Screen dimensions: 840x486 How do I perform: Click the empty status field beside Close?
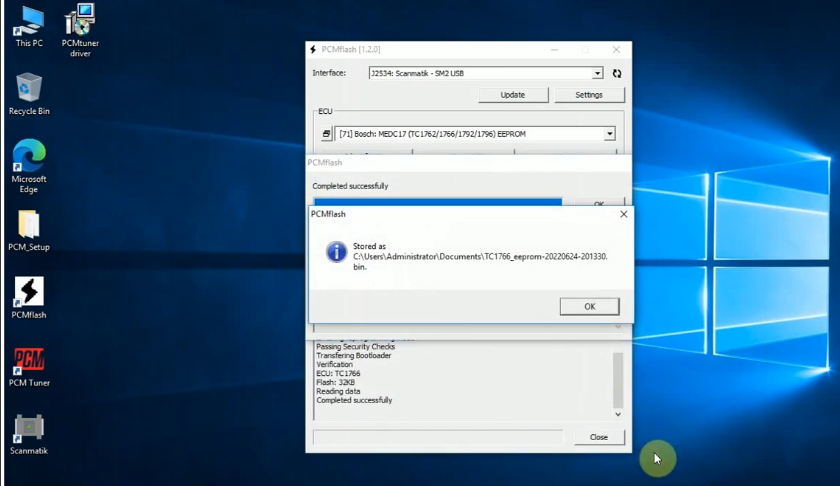[x=438, y=437]
